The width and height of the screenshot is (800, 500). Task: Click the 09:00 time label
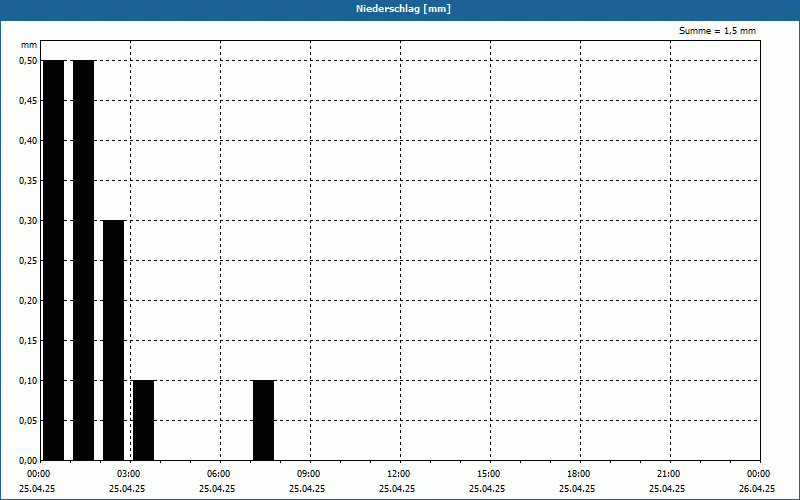(x=307, y=474)
